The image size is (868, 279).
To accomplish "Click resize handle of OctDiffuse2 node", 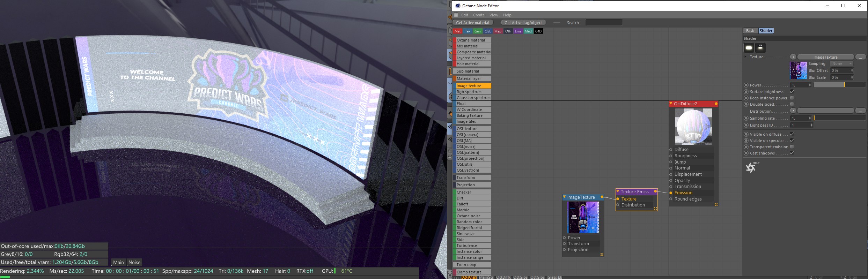I will tap(716, 204).
